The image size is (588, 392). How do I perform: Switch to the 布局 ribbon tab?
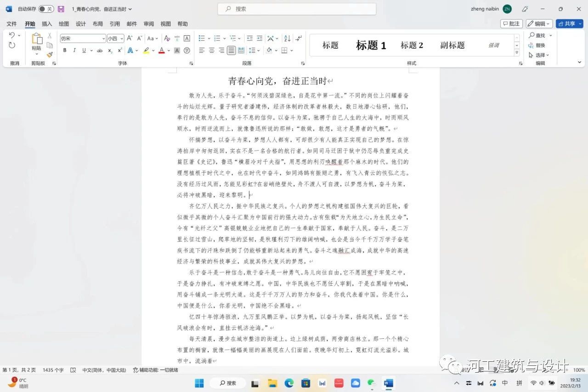97,24
